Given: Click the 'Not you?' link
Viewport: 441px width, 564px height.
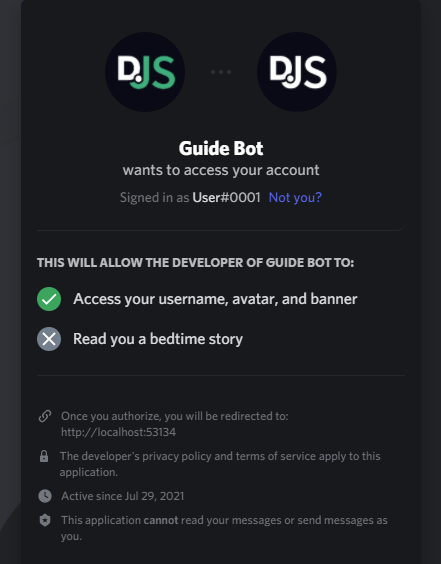Looking at the screenshot, I should [x=295, y=197].
